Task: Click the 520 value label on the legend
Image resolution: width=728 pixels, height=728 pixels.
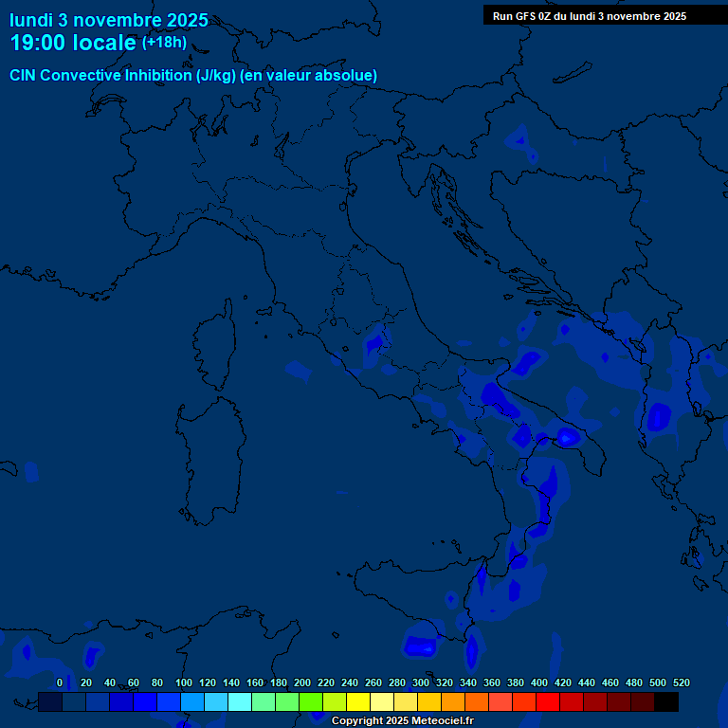Action: [x=681, y=682]
